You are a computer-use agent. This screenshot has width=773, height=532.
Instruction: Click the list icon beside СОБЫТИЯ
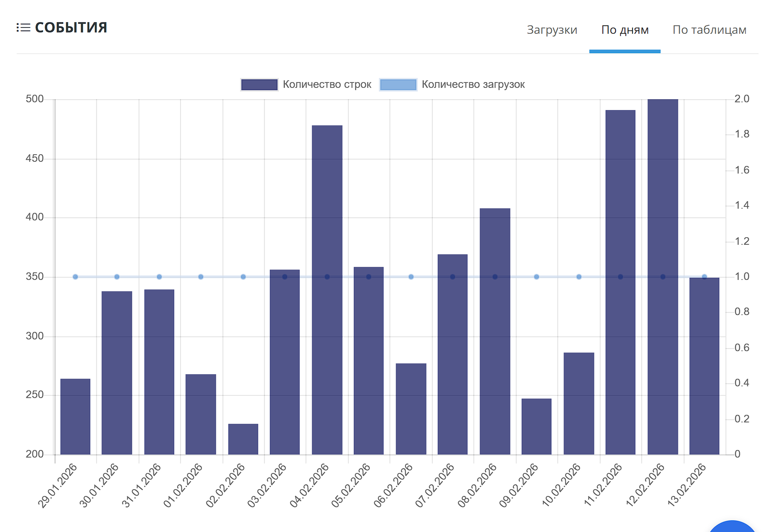point(23,28)
